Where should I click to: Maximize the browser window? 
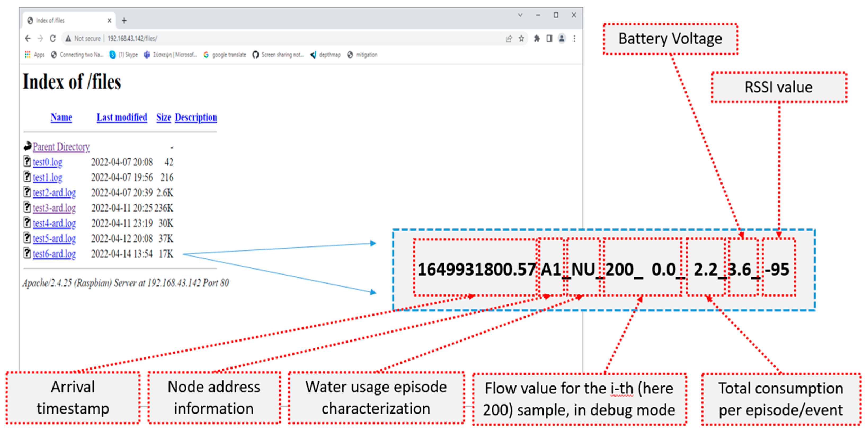tap(556, 15)
